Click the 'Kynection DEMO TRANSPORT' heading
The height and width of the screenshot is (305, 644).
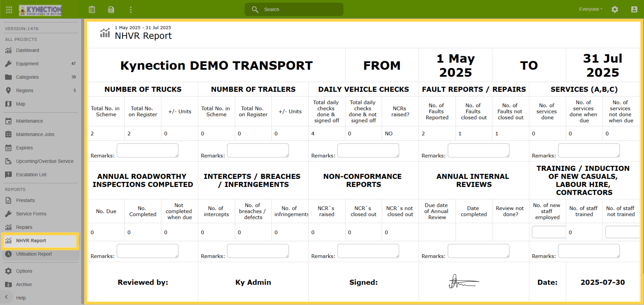[x=217, y=65]
